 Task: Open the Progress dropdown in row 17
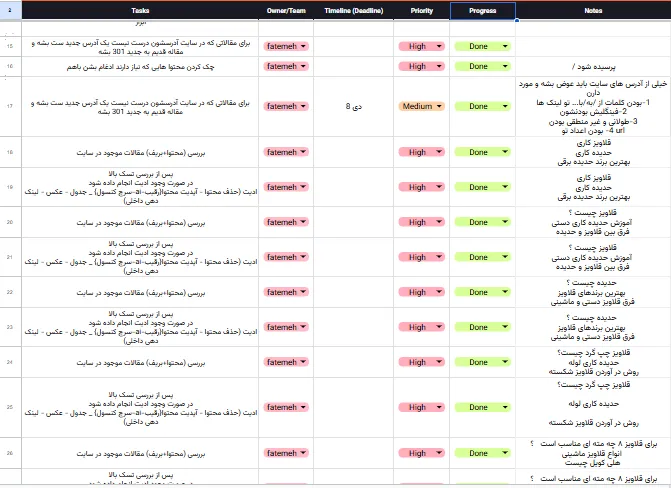(482, 106)
